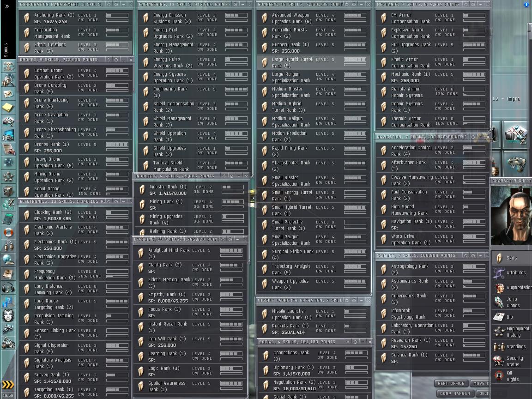
Task: Toggle the pin circle in Mechanic window header
Action: tap(473, 5)
